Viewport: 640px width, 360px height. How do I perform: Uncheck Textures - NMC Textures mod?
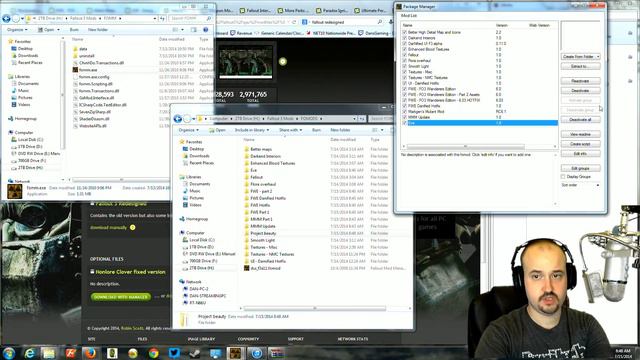[x=404, y=77]
